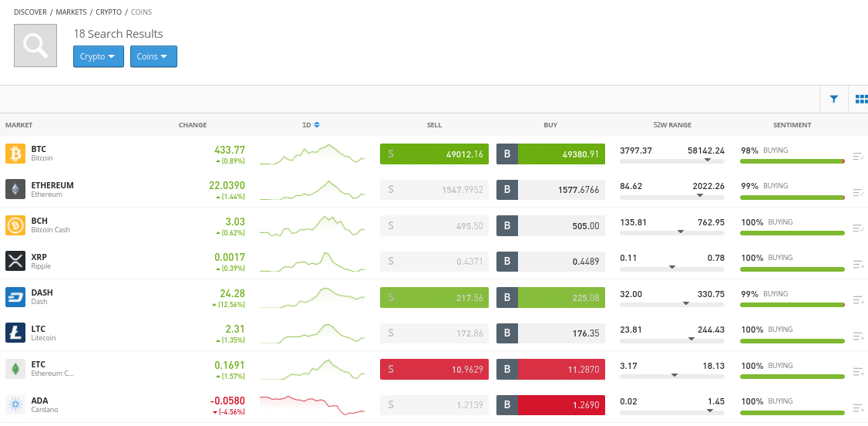The height and width of the screenshot is (426, 868).
Task: Buy XRP at 0.4489
Action: [x=551, y=262]
